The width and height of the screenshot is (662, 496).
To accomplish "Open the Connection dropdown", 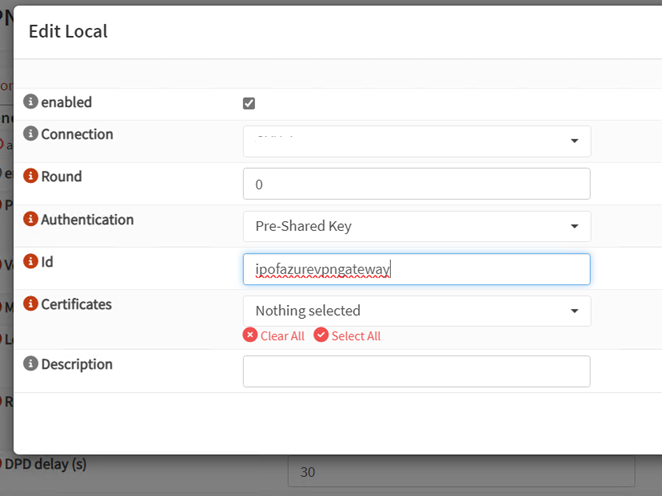I will tap(416, 141).
